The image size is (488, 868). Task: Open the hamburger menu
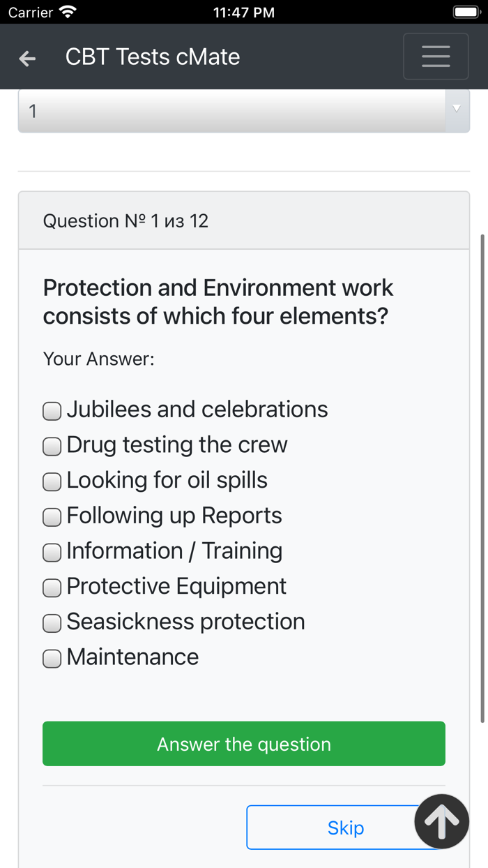[x=436, y=57]
